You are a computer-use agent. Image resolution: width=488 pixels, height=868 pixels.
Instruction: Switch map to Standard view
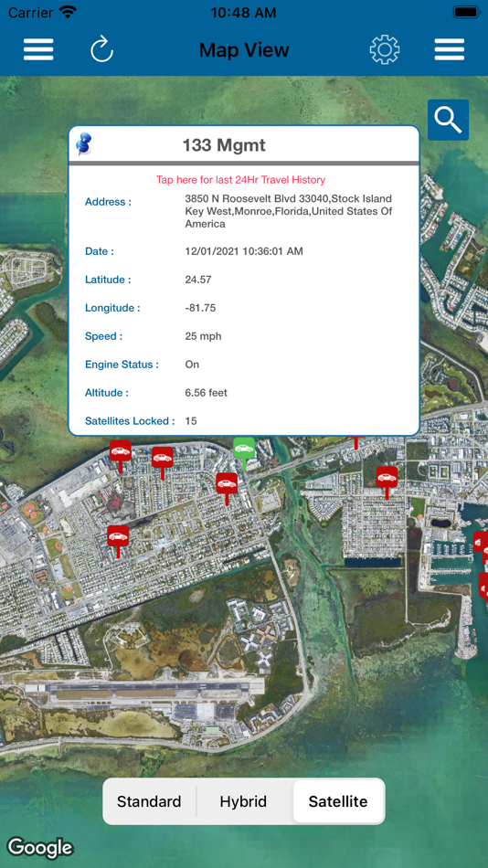pos(149,801)
